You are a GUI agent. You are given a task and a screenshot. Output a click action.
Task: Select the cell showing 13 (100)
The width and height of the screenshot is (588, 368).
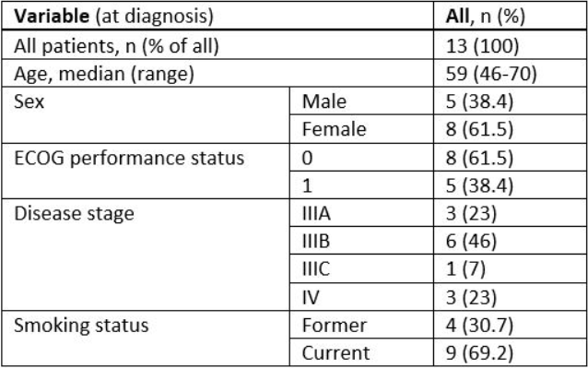[x=511, y=44]
